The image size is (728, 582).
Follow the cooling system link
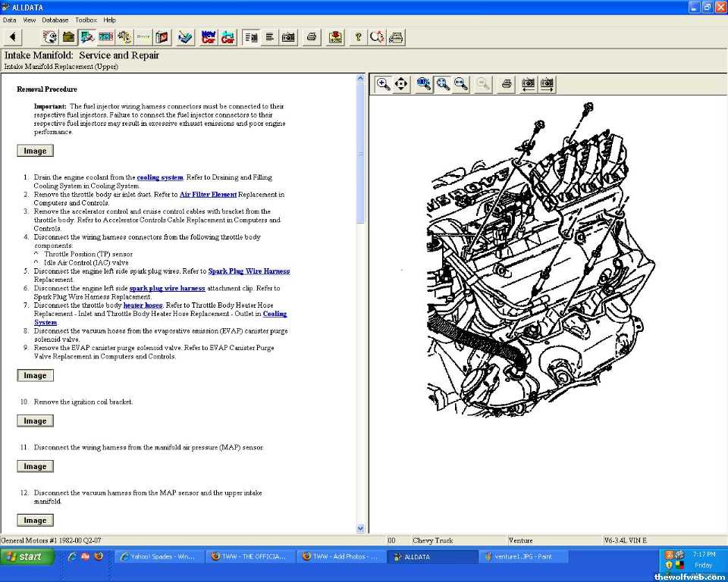(x=160, y=177)
